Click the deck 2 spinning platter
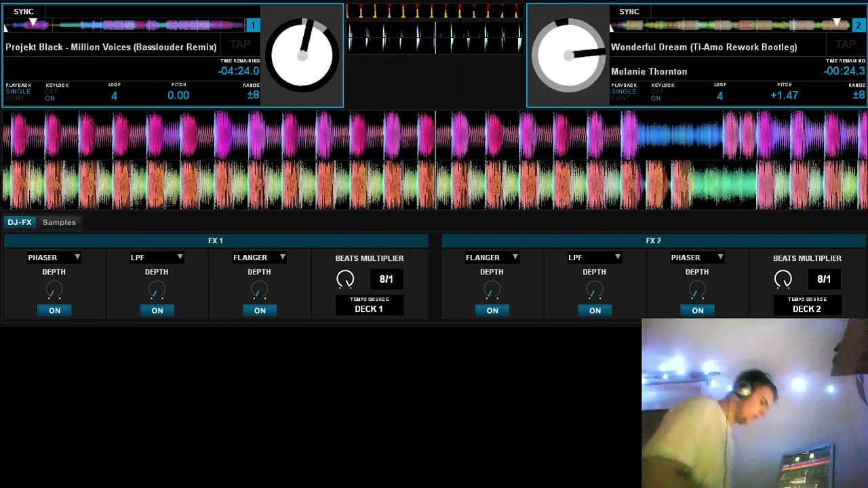Screen dimensions: 868x488 (568, 55)
